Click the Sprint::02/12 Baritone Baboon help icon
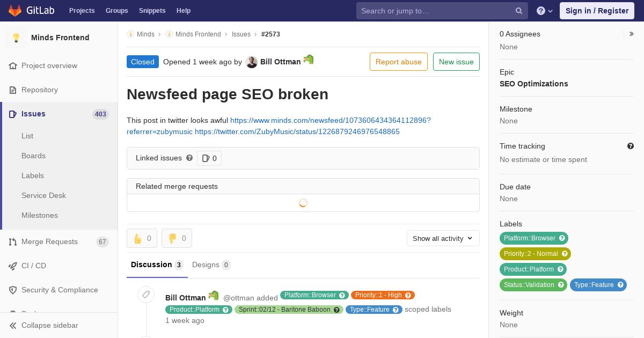 coord(336,310)
